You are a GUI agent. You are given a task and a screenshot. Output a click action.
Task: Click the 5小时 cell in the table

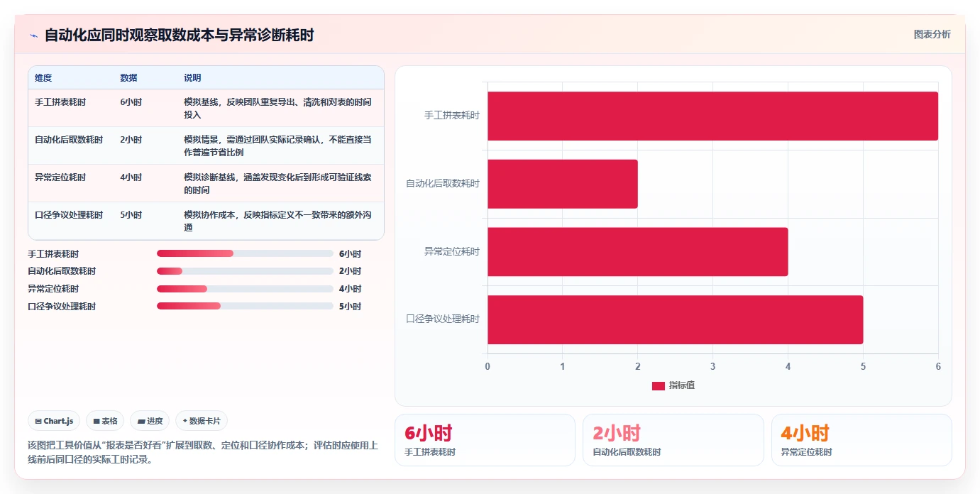[131, 215]
